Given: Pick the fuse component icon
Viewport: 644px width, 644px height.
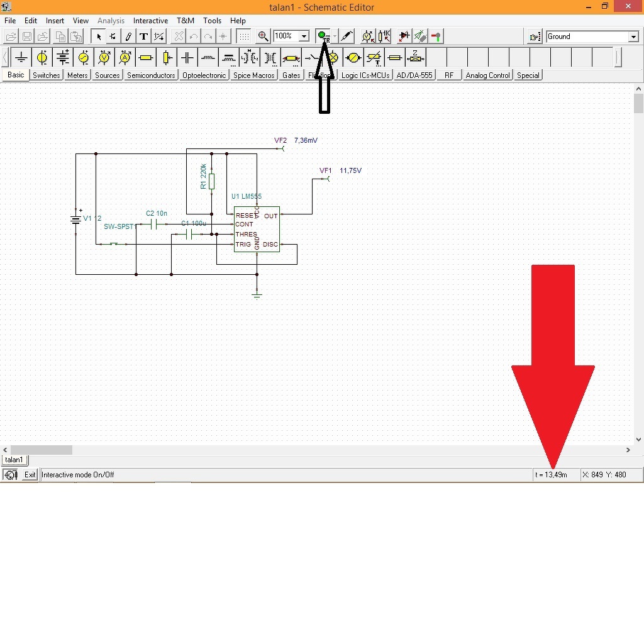Looking at the screenshot, I should pos(395,57).
